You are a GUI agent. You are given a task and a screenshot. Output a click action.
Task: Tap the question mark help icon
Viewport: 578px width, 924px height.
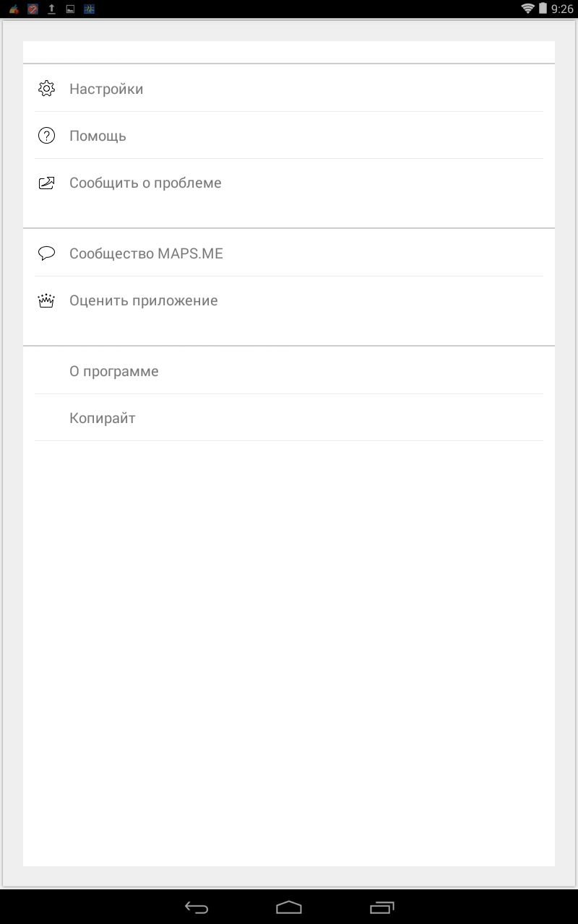click(46, 136)
